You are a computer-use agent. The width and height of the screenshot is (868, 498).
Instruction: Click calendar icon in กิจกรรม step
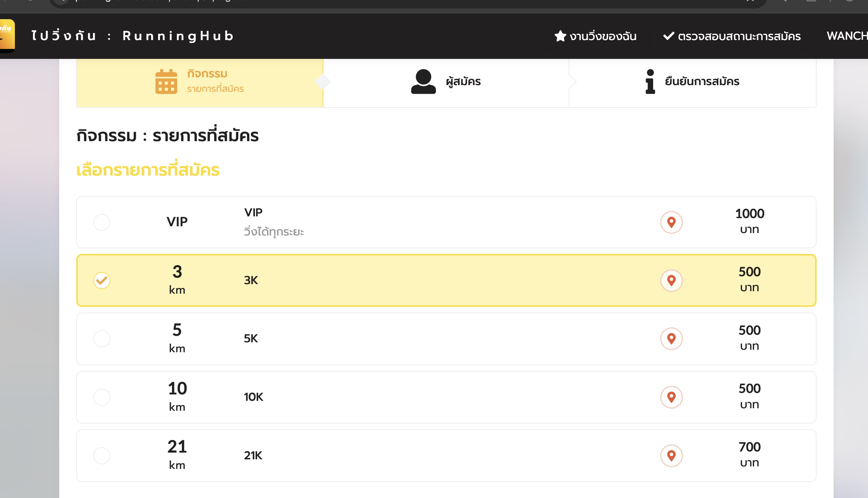166,82
